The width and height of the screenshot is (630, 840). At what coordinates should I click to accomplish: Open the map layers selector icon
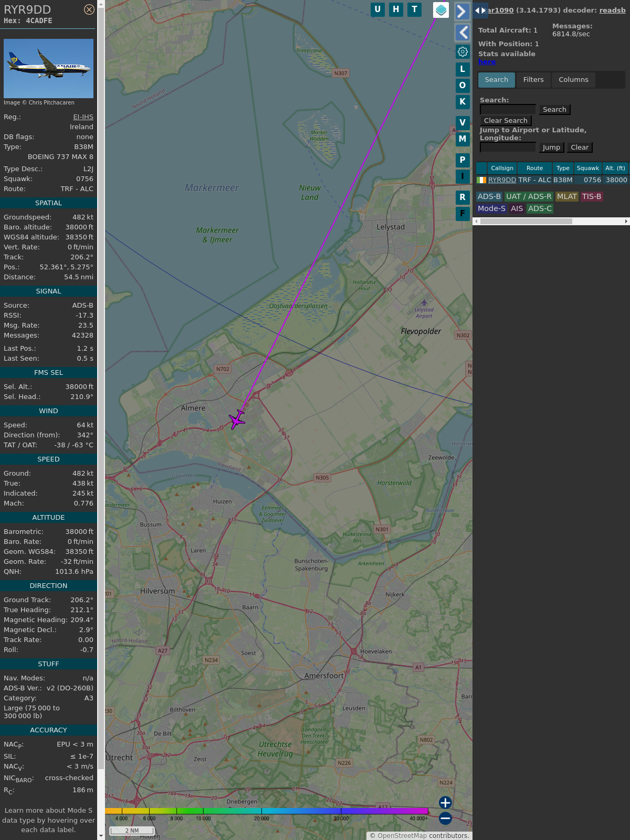[441, 9]
